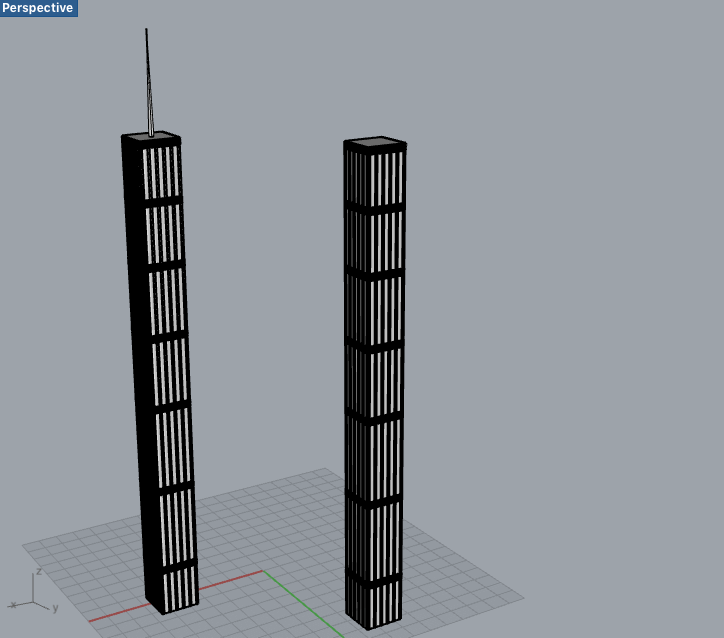
Task: Select the middle segment of right tower
Action: (x=374, y=380)
